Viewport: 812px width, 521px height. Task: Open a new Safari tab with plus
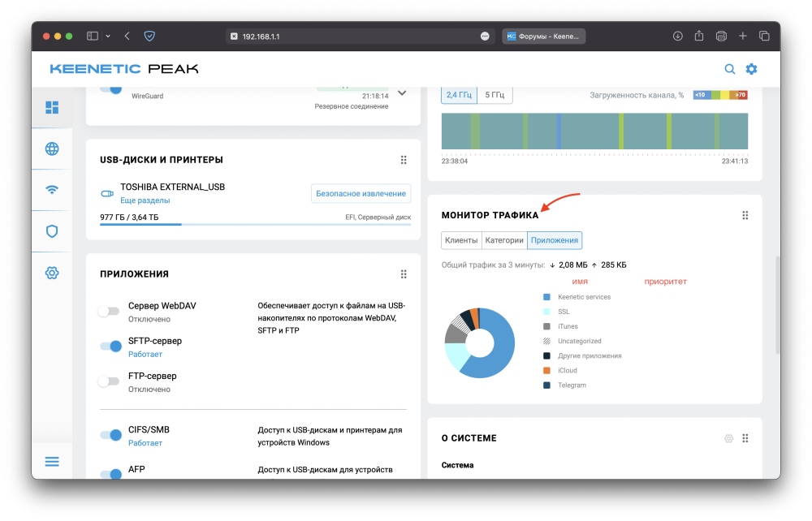coord(743,36)
